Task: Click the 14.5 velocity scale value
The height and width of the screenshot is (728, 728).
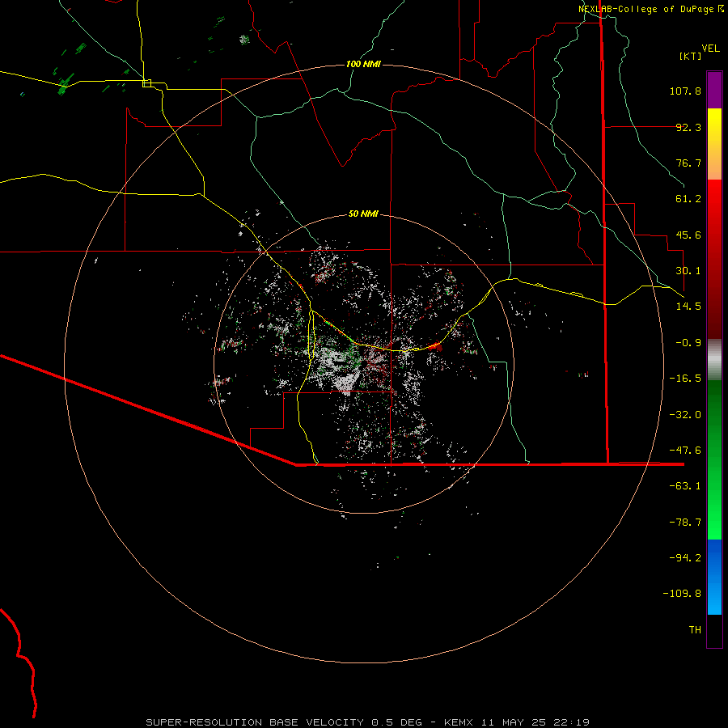Action: point(688,307)
